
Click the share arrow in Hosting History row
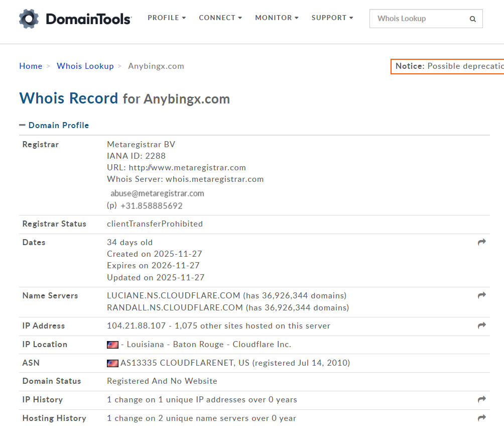click(x=482, y=418)
